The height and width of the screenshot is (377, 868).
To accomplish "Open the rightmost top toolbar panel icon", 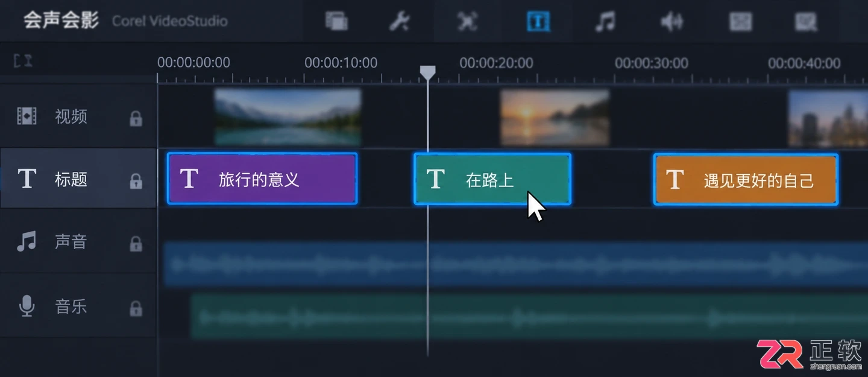I will click(x=805, y=22).
